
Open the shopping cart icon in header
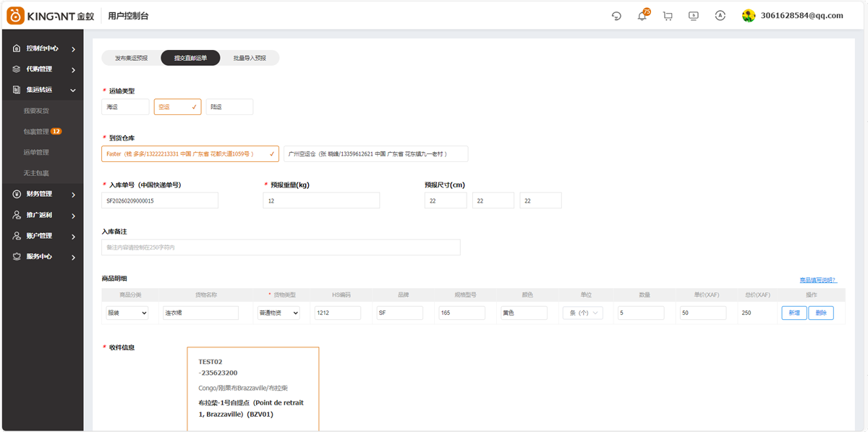pyautogui.click(x=668, y=16)
